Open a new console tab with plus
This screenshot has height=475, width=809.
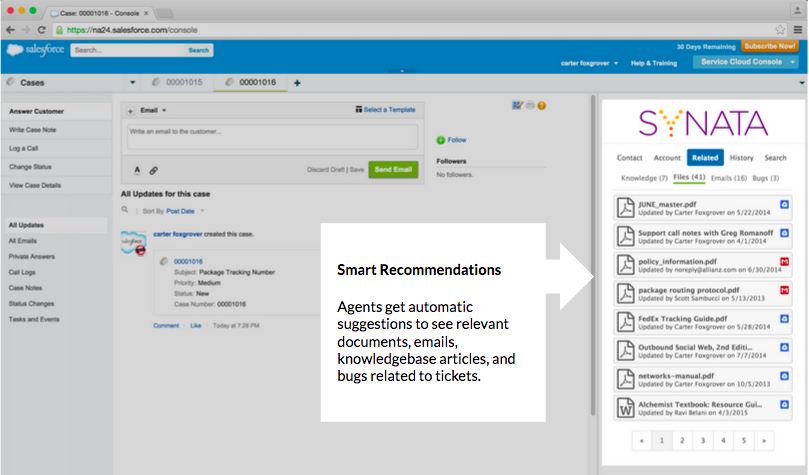297,83
